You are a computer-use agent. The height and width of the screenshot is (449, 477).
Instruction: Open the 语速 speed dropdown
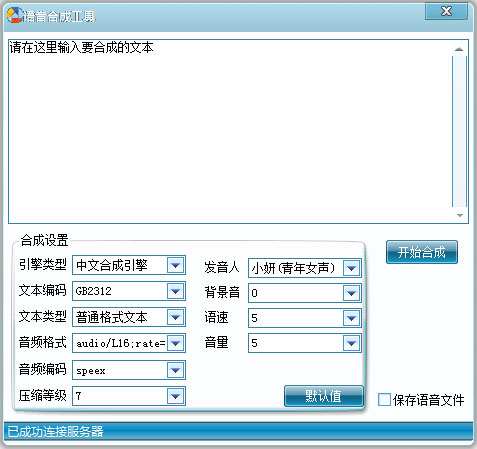coord(351,318)
